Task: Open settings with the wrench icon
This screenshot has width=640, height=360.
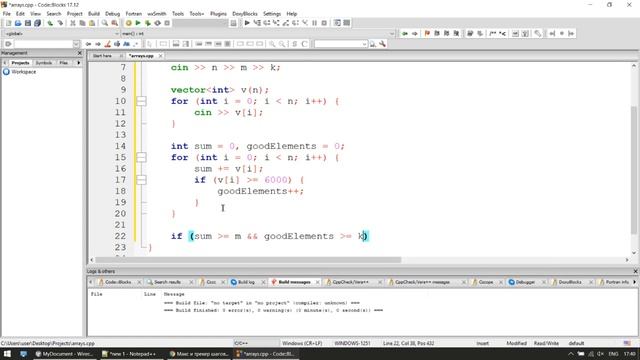Action: (x=382, y=44)
